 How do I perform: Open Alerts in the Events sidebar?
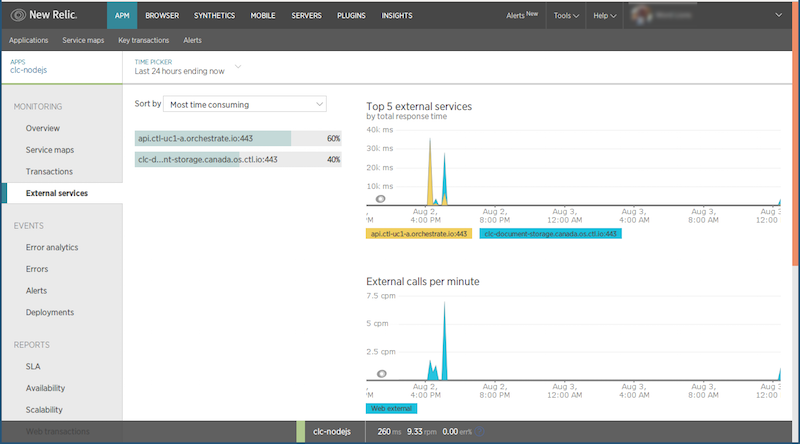point(36,290)
